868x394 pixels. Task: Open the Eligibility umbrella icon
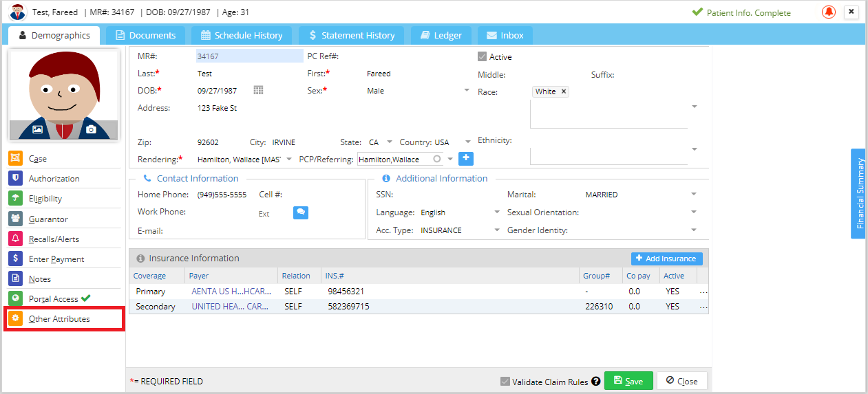coord(16,199)
